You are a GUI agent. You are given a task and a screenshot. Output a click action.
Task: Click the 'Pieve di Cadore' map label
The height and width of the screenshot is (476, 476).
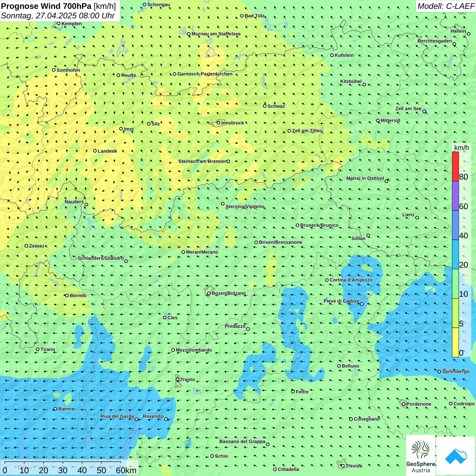[341, 301]
